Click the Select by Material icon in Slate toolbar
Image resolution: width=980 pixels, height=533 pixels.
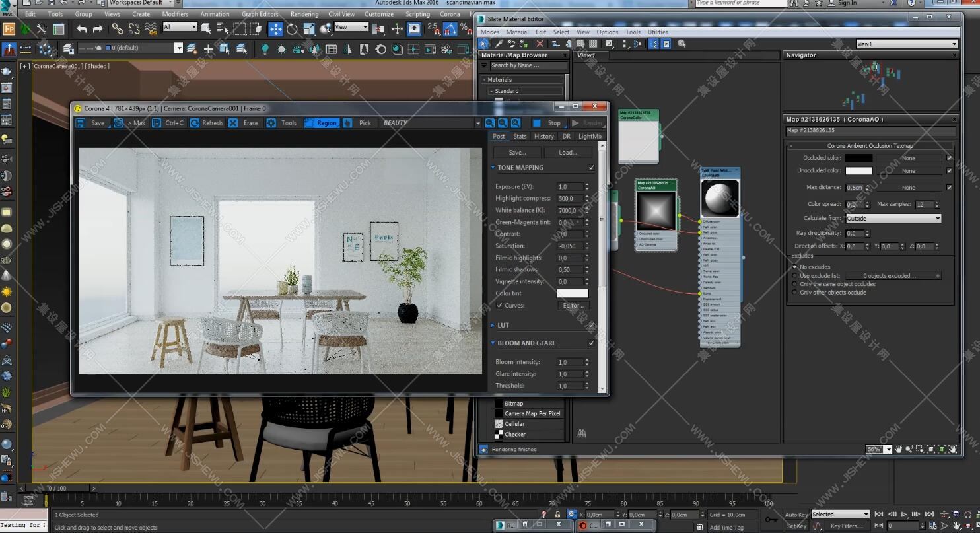point(682,44)
